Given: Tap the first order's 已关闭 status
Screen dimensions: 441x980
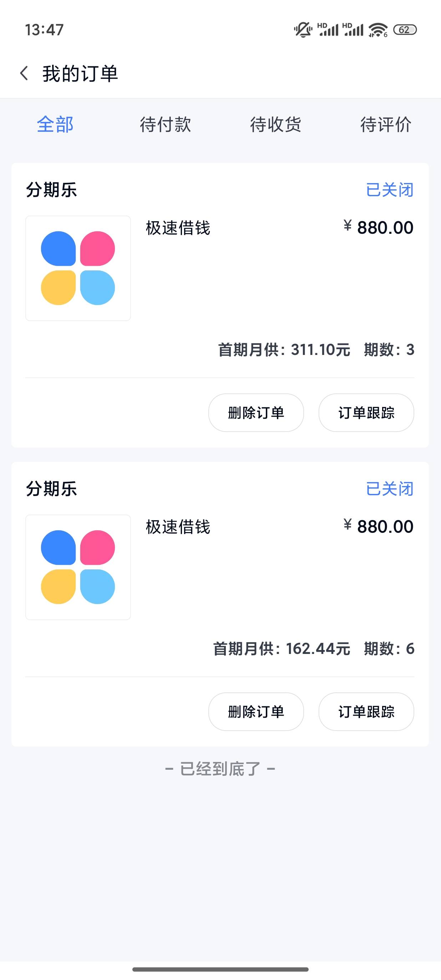Looking at the screenshot, I should click(x=390, y=190).
